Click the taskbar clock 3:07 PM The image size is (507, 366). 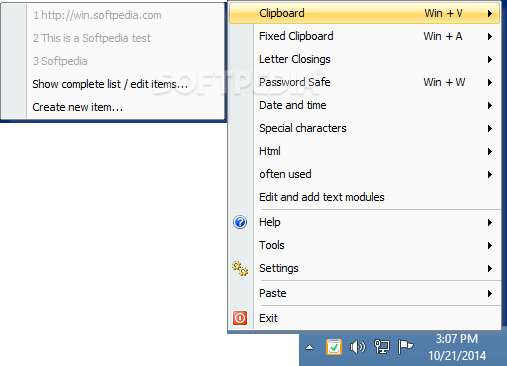click(x=457, y=339)
